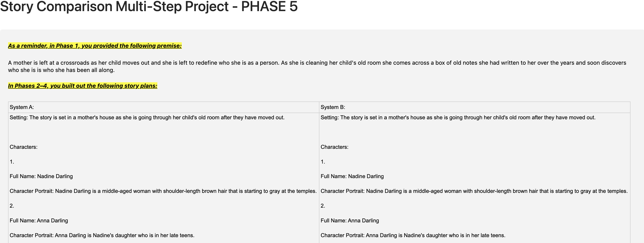Click Full Name: Anna Darling in System A
The height and width of the screenshot is (243, 644).
pos(39,221)
